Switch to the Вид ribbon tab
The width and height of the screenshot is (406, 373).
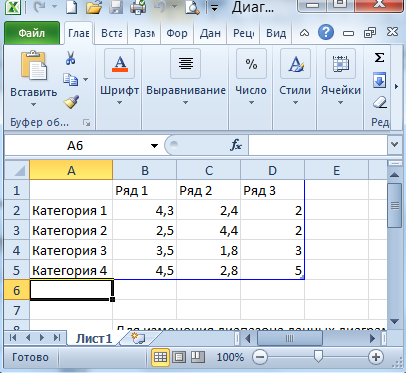pyautogui.click(x=276, y=33)
